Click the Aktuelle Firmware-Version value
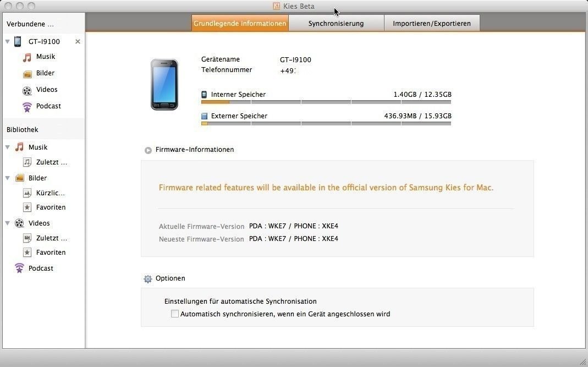This screenshot has height=367, width=588. tap(294, 226)
